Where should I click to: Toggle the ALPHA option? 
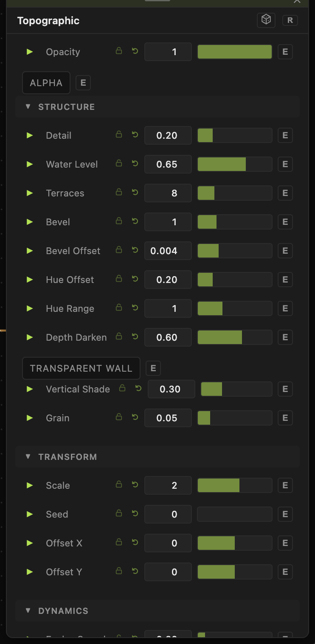coord(46,83)
